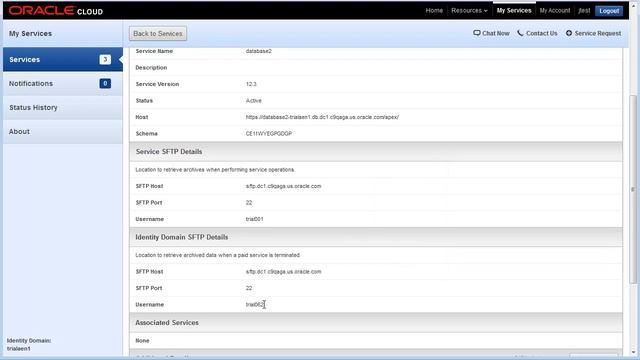Screen dimensions: 640x360
Task: Click the Back to Services button
Action: (x=158, y=33)
